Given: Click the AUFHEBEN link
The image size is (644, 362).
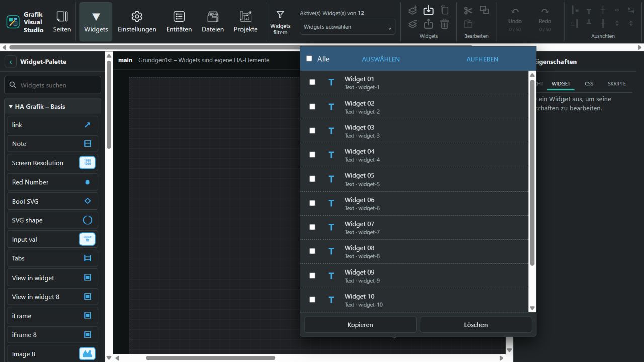Looking at the screenshot, I should [x=482, y=59].
